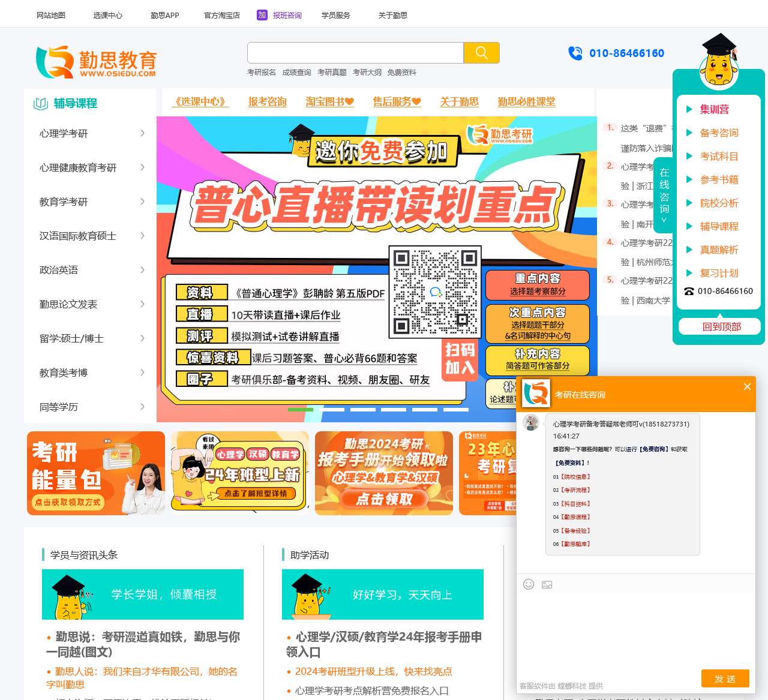Open article 勤思说：考研漫道真如铁
This screenshot has width=768, height=700.
(x=143, y=644)
